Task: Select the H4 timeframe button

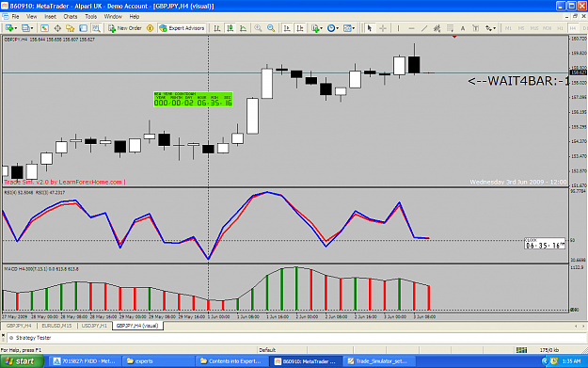Action: pos(573,28)
